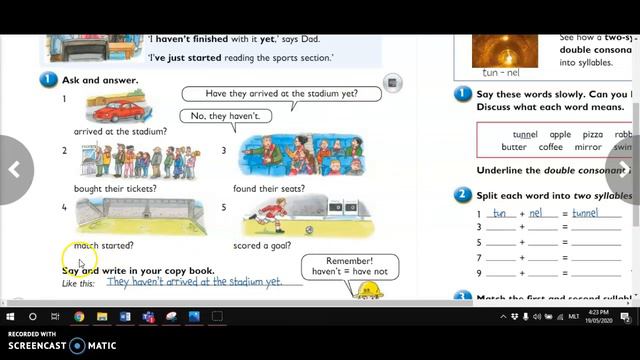Viewport: 640px width, 360px height.
Task: Go to the previous page with the left arrow
Action: (x=15, y=169)
